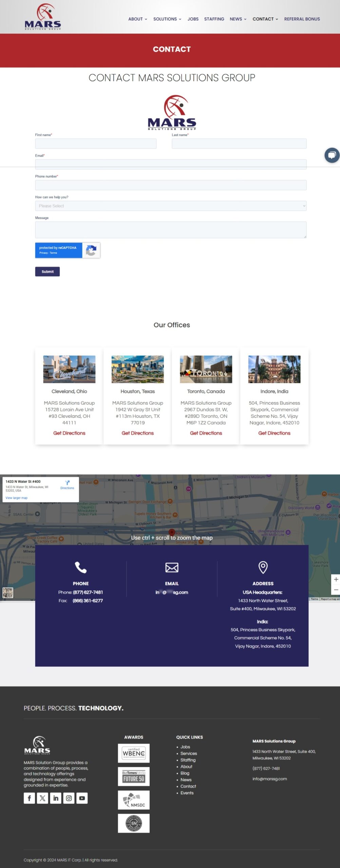The image size is (340, 868).
Task: Expand the About menu
Action: (x=138, y=19)
